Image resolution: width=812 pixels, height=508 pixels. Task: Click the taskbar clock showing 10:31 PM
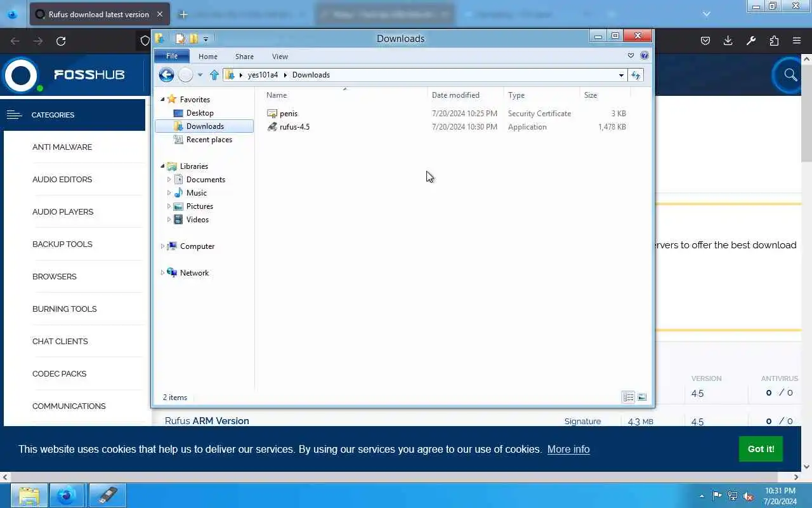(780, 496)
